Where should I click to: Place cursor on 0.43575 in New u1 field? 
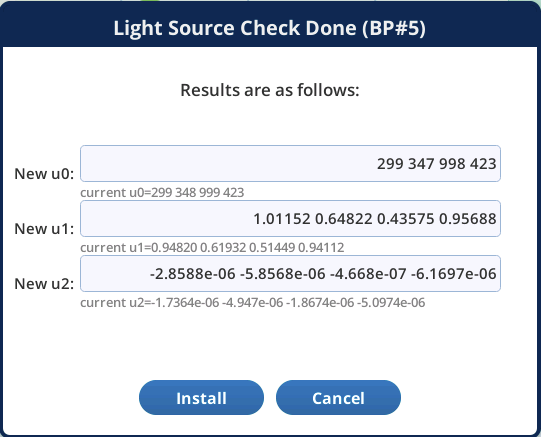(405, 219)
